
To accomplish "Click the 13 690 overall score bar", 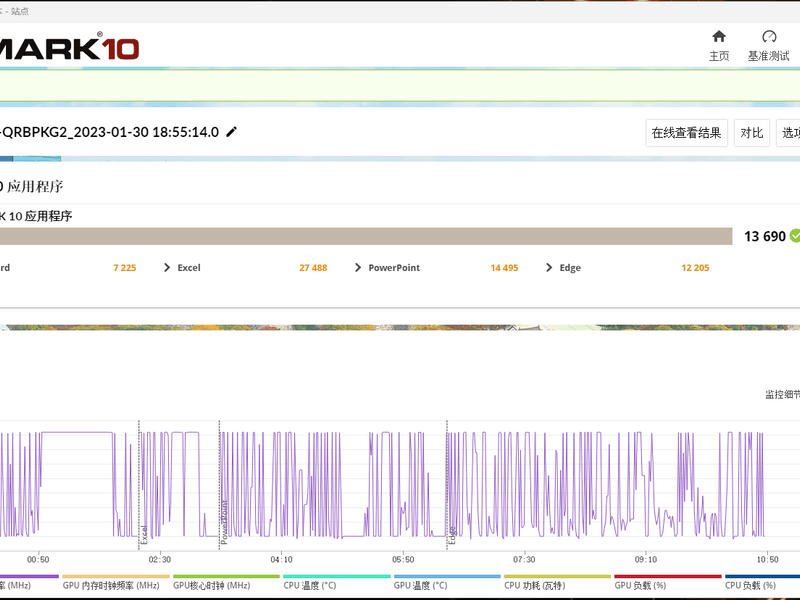I will pyautogui.click(x=366, y=236).
